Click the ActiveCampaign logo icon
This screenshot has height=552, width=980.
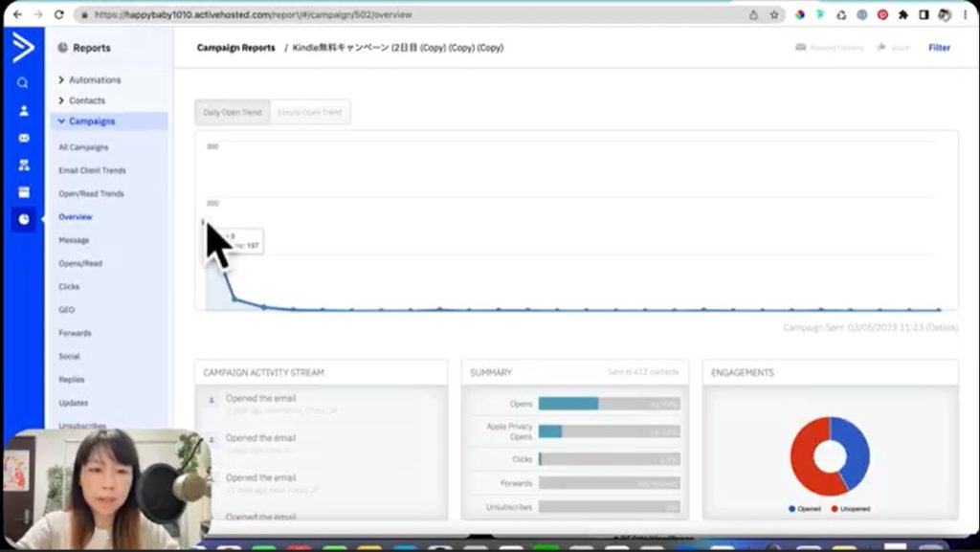[x=22, y=47]
